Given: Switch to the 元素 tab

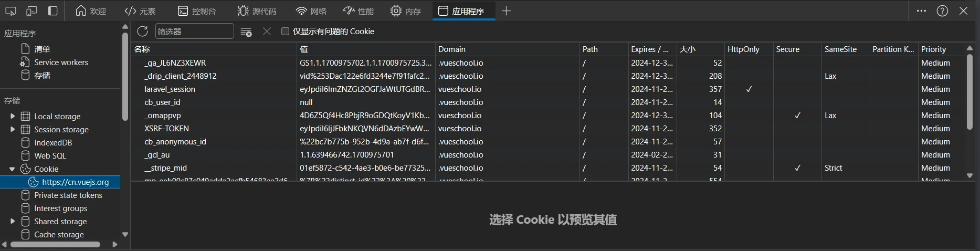Looking at the screenshot, I should coord(140,11).
